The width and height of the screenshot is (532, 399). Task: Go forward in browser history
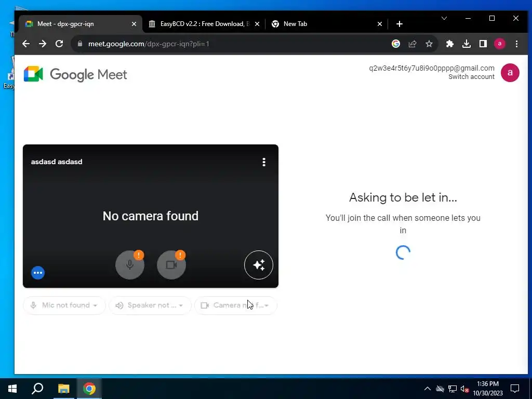pos(43,44)
